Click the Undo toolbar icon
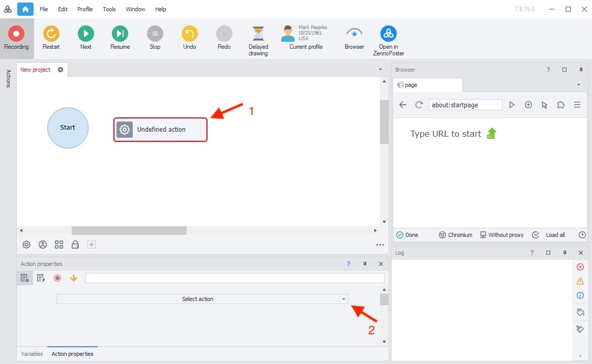 coord(189,34)
